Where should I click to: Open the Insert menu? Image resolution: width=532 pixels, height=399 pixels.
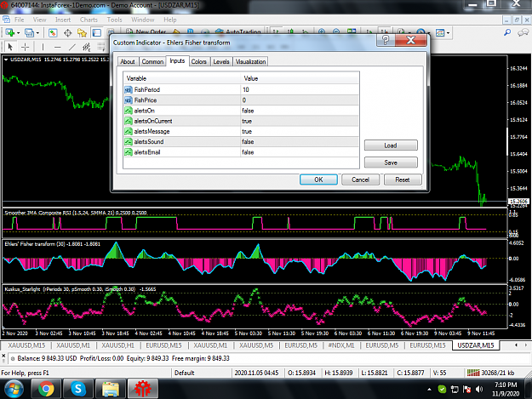[x=63, y=20]
